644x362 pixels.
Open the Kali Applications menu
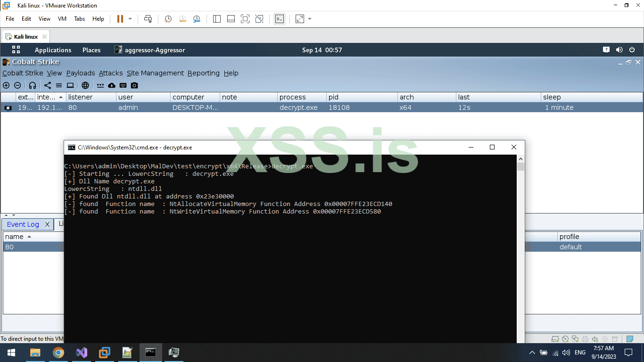click(x=53, y=50)
